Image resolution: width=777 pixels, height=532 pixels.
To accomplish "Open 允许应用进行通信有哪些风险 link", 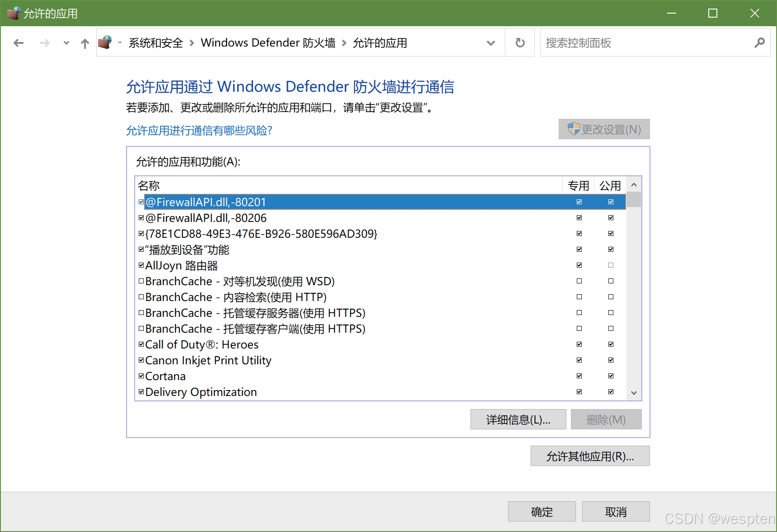I will 199,131.
